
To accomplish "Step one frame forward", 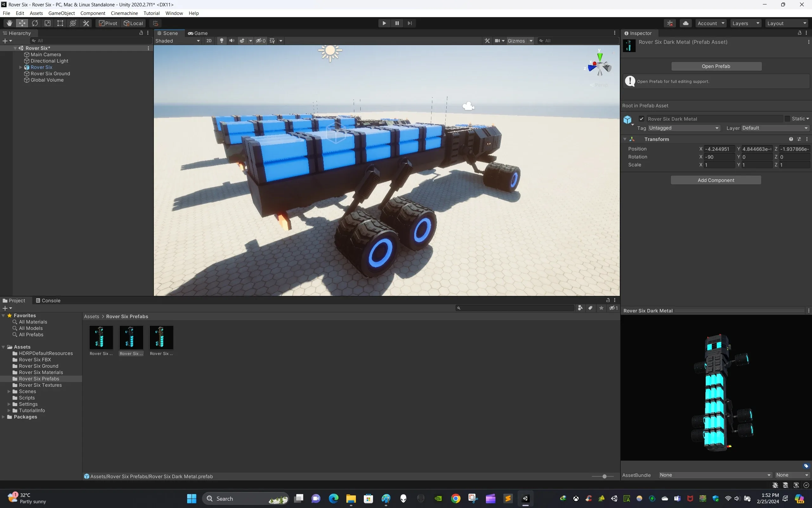I will click(x=410, y=23).
